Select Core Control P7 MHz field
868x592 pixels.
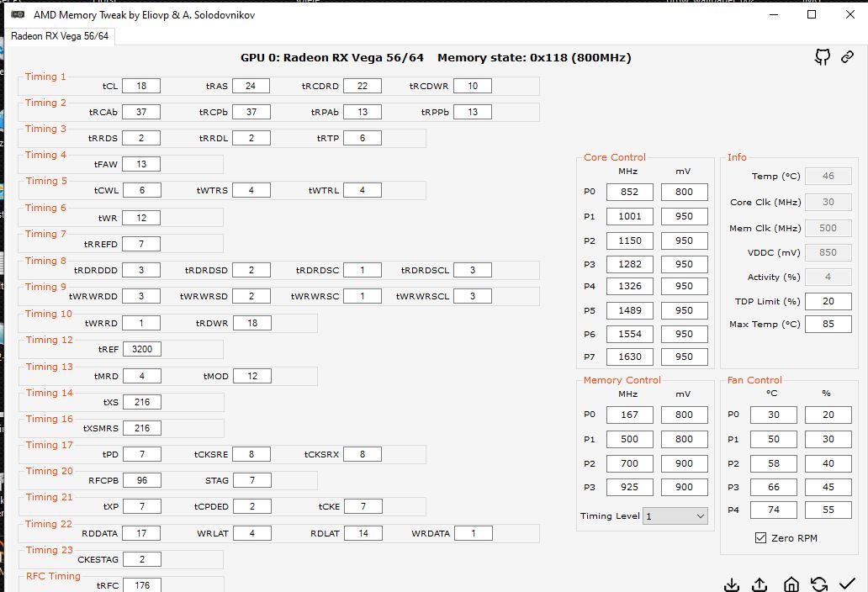(629, 357)
